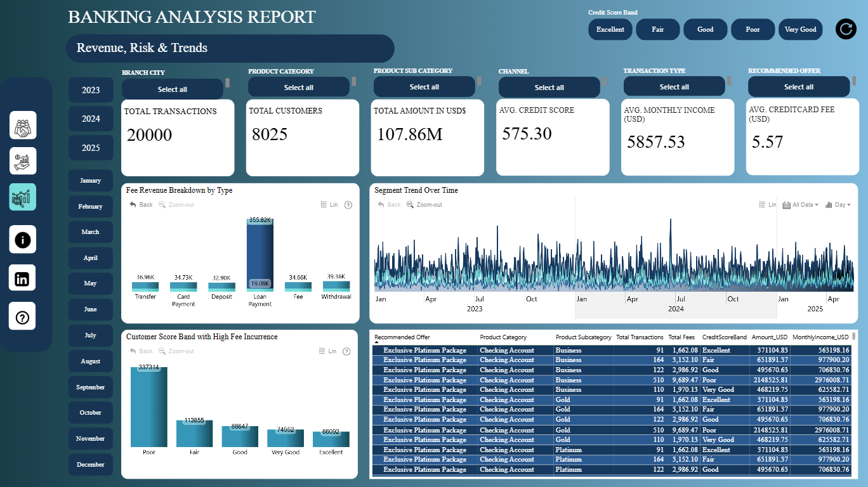Toggle Poor credit score band filter
The height and width of the screenshot is (487, 868).
(753, 29)
